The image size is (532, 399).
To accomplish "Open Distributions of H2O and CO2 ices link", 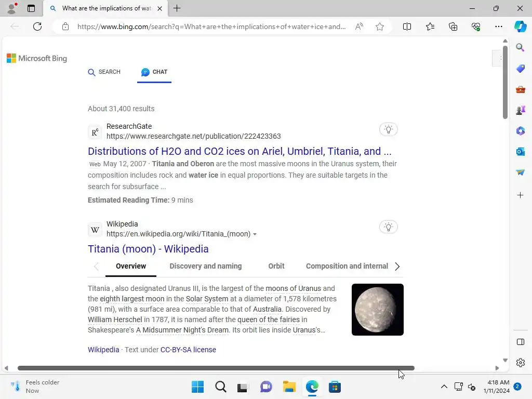I will (x=240, y=151).
